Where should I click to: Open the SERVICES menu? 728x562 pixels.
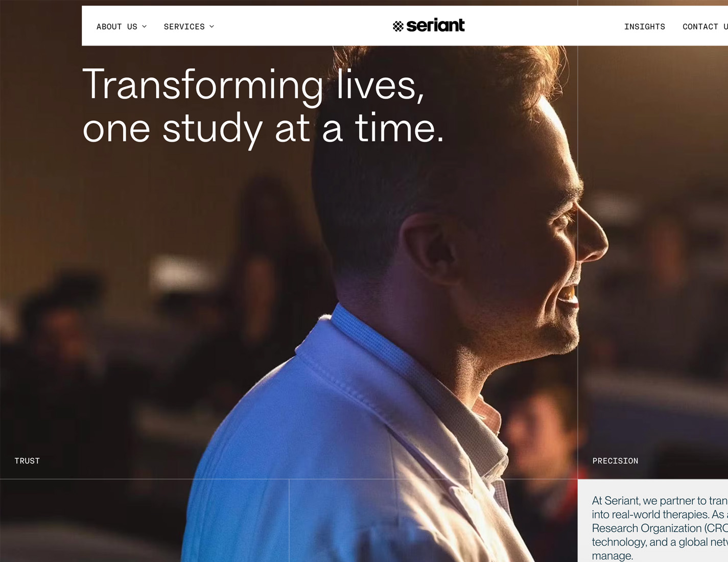click(184, 27)
